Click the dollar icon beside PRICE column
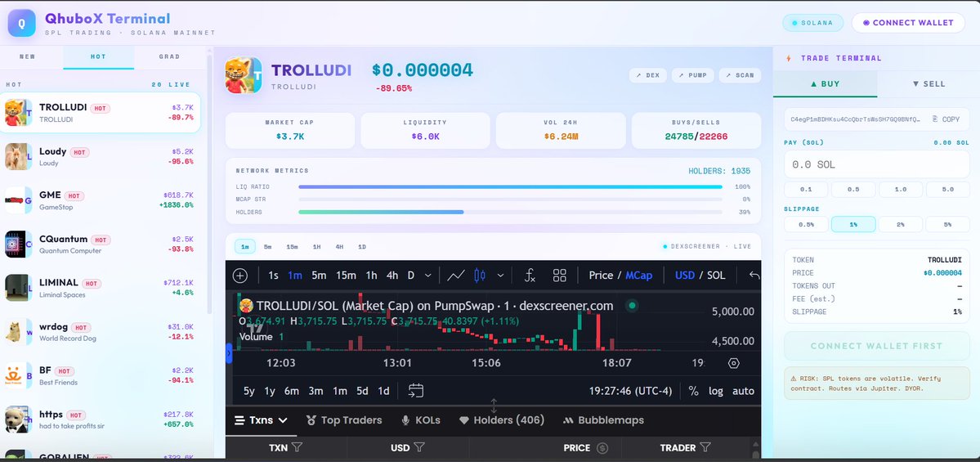Viewport: 980px width, 462px height. (x=602, y=447)
